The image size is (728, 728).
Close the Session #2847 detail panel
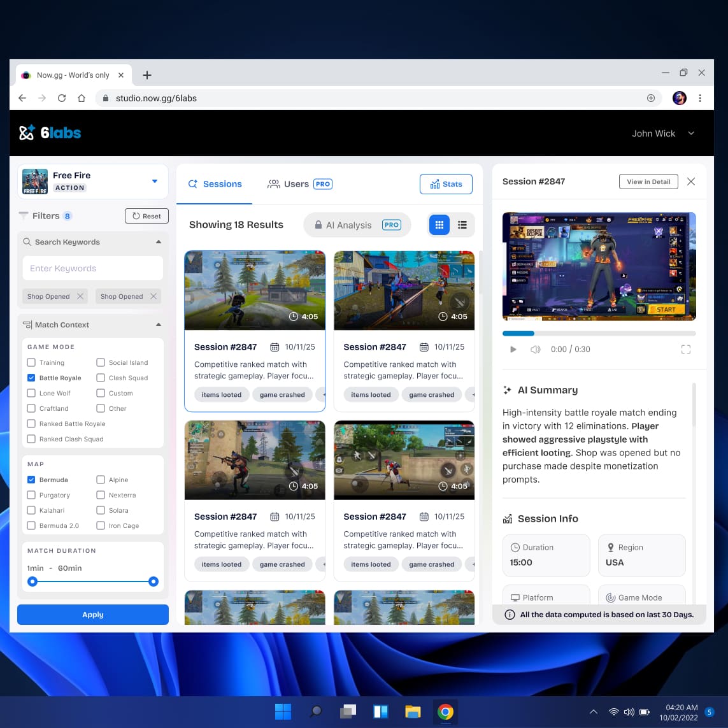[x=691, y=182]
